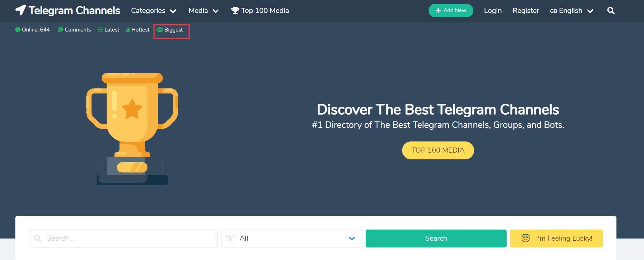Click the large golden trophy illustration
644x260 pixels.
pos(132,129)
